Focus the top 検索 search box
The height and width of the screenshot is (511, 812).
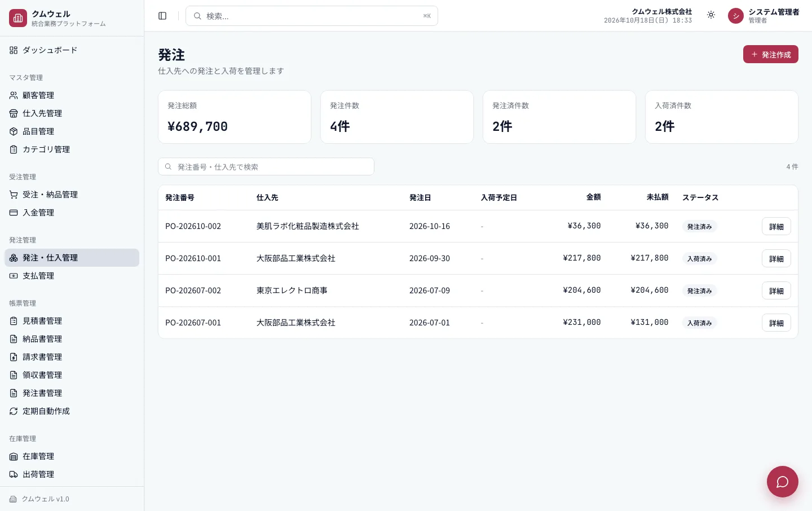[x=312, y=16]
